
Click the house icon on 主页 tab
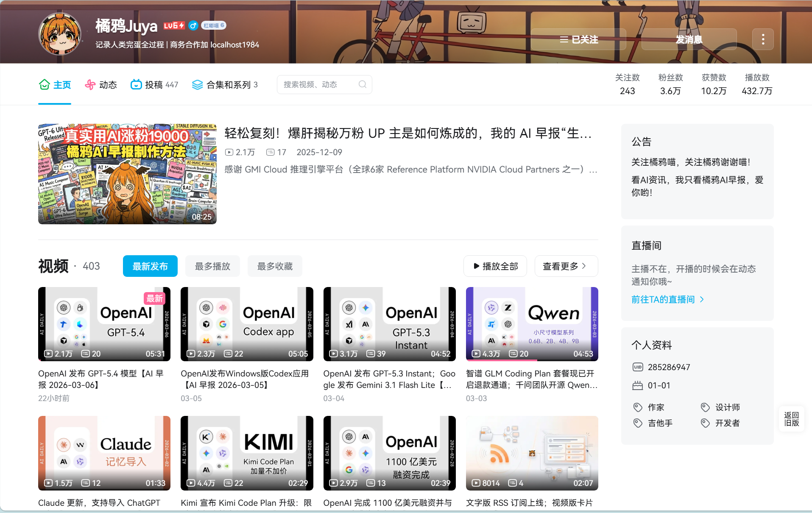[44, 84]
